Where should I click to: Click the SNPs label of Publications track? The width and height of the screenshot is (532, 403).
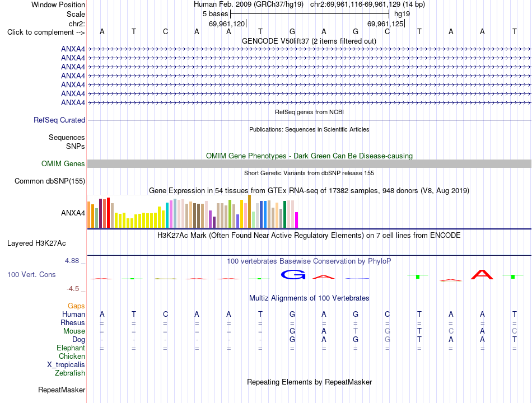[76, 146]
